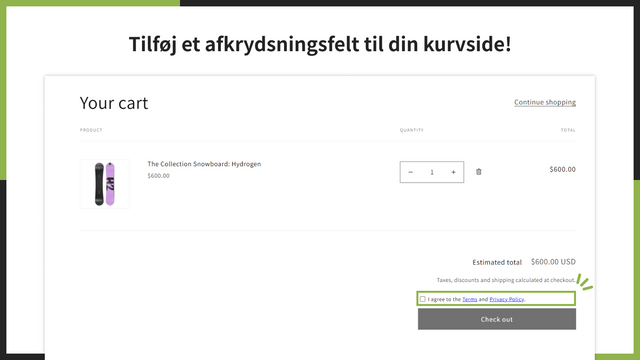Click the 'Your cart' heading

pos(114,103)
